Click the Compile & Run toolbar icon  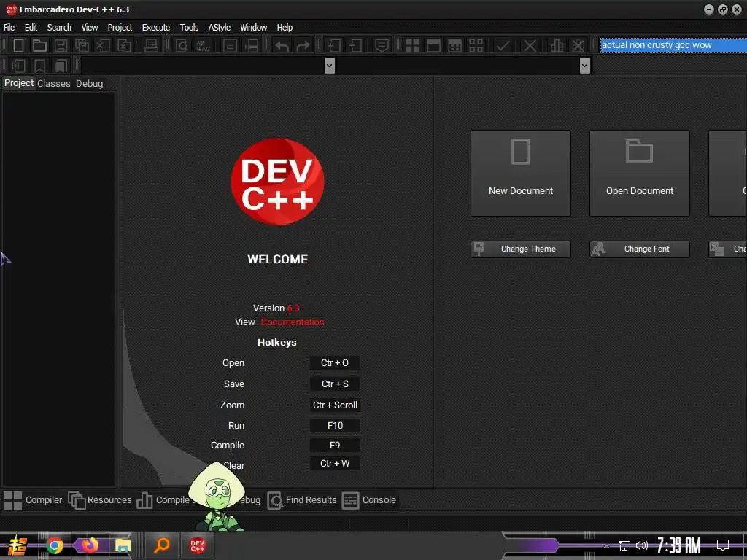455,46
